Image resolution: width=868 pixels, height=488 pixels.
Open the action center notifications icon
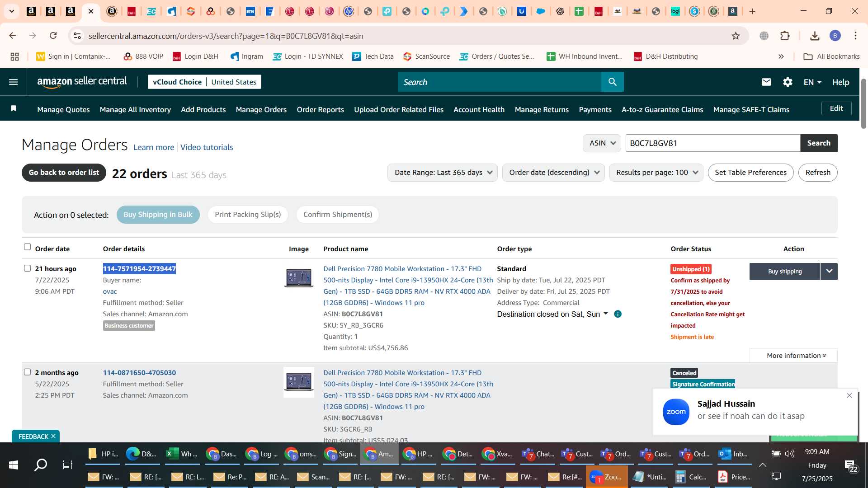850,465
